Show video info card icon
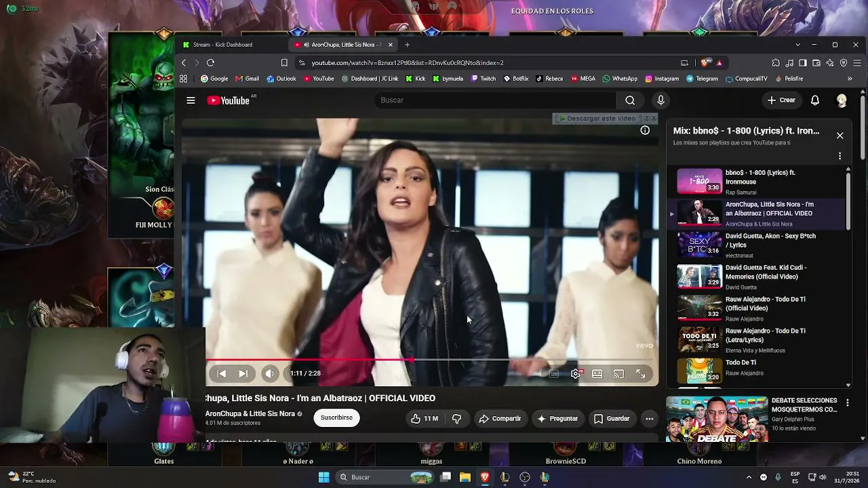Screen dimensions: 868x488 645,130
